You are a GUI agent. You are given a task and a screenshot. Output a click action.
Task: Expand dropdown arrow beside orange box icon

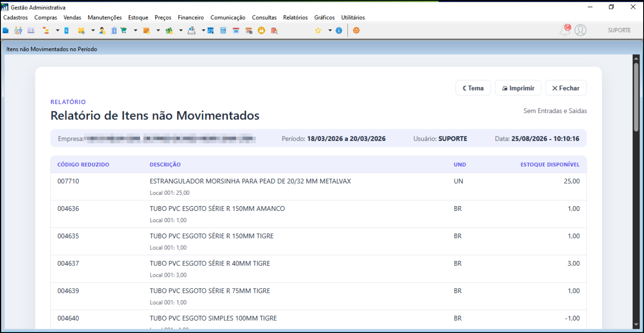click(158, 30)
